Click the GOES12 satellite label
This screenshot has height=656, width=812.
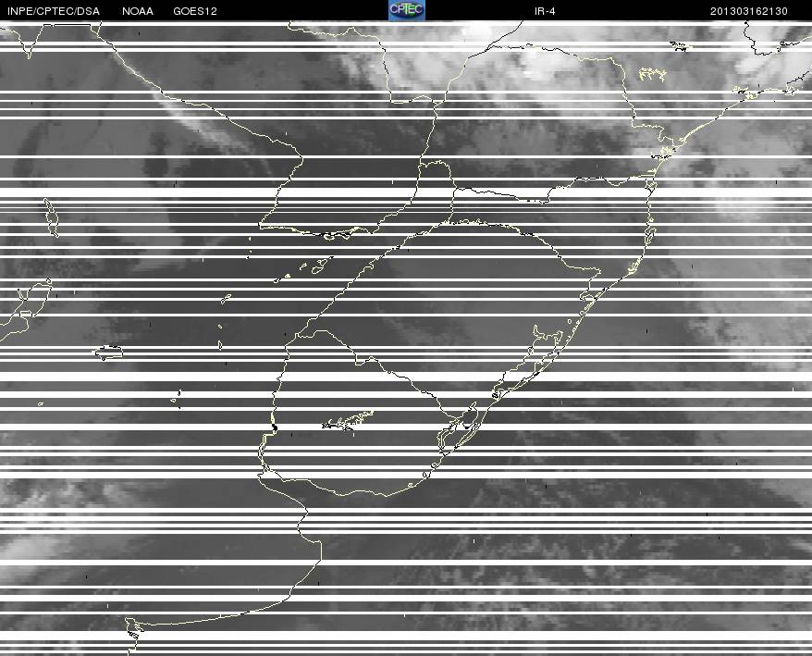click(195, 11)
